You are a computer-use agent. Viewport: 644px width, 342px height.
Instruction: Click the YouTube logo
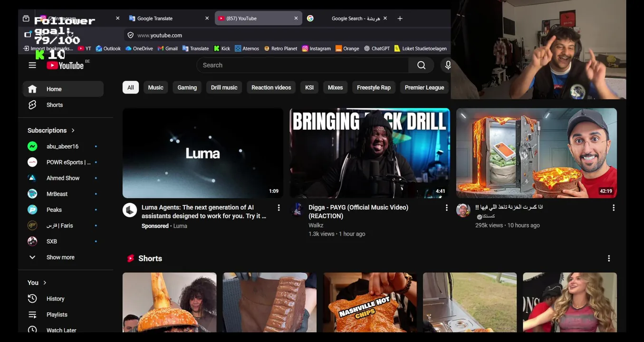coord(65,66)
